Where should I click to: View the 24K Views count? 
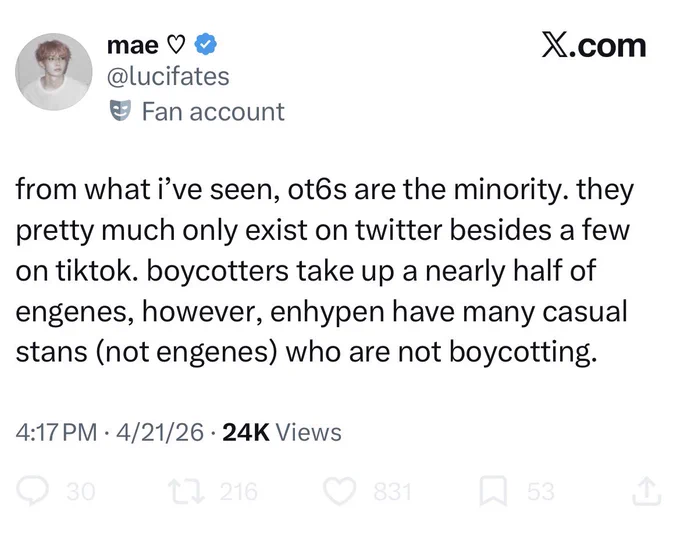coord(282,432)
